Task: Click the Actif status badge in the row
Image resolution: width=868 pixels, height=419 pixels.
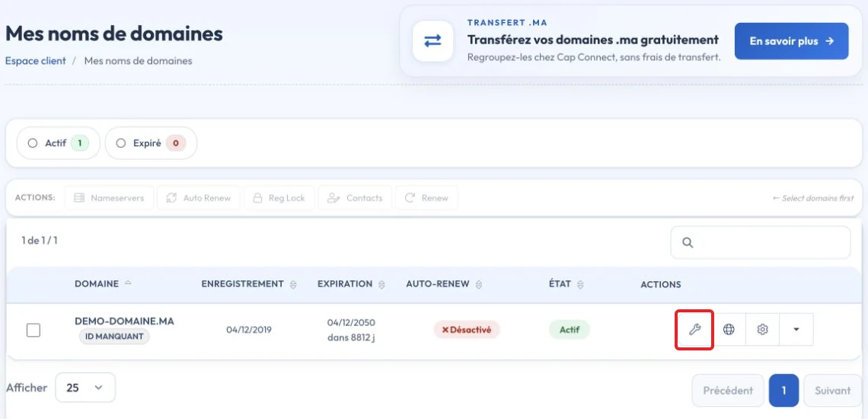Action: coord(570,330)
